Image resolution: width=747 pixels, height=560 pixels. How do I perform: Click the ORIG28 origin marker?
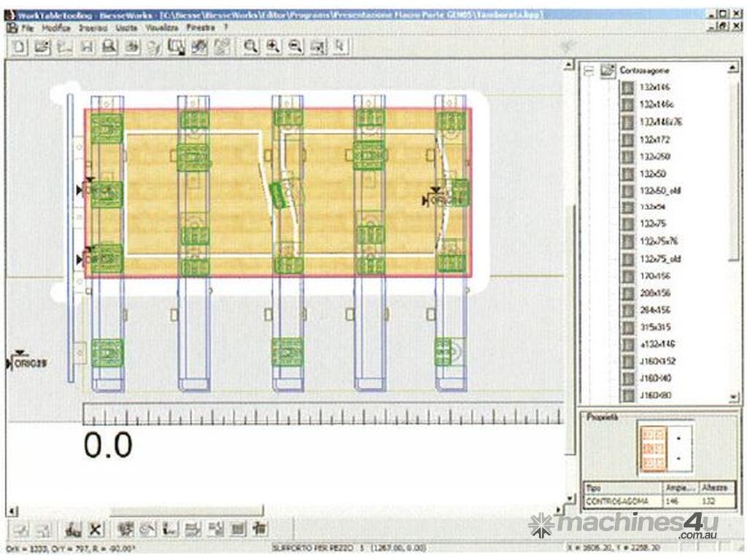[26, 361]
